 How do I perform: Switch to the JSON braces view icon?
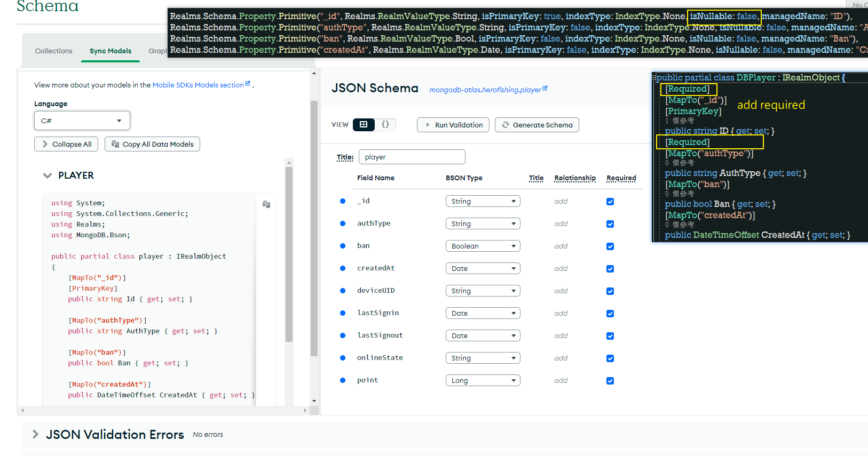(385, 125)
